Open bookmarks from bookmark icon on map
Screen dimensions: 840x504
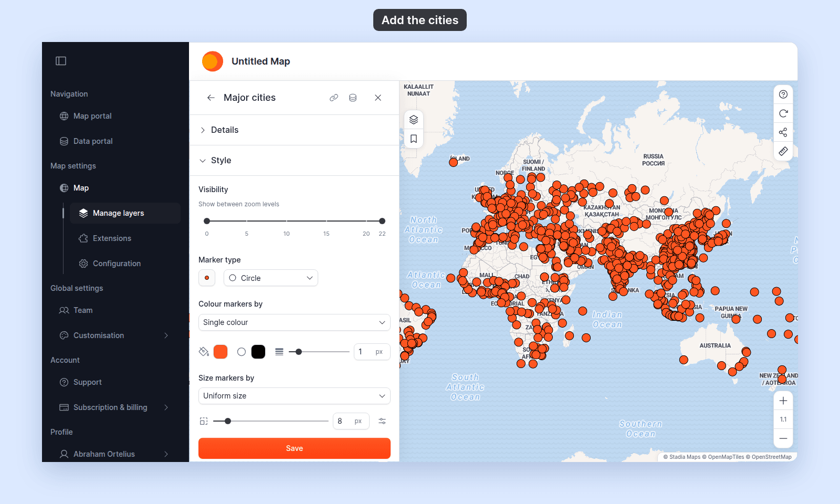(414, 139)
